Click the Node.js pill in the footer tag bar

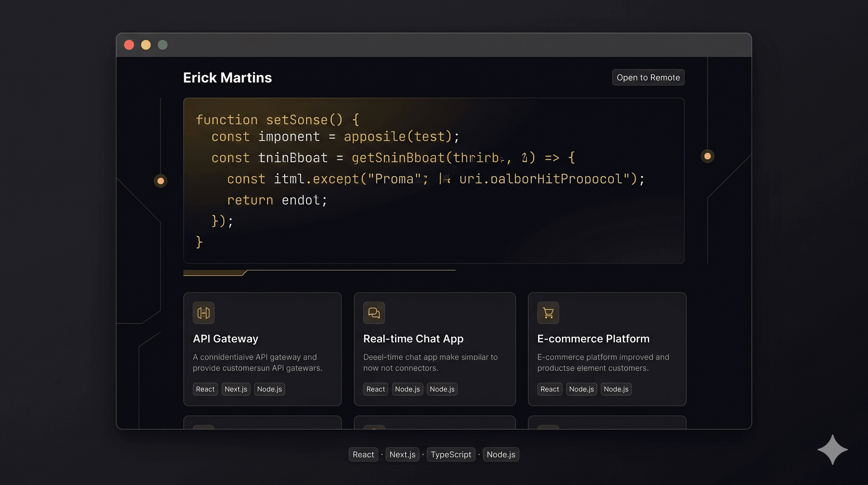point(501,454)
